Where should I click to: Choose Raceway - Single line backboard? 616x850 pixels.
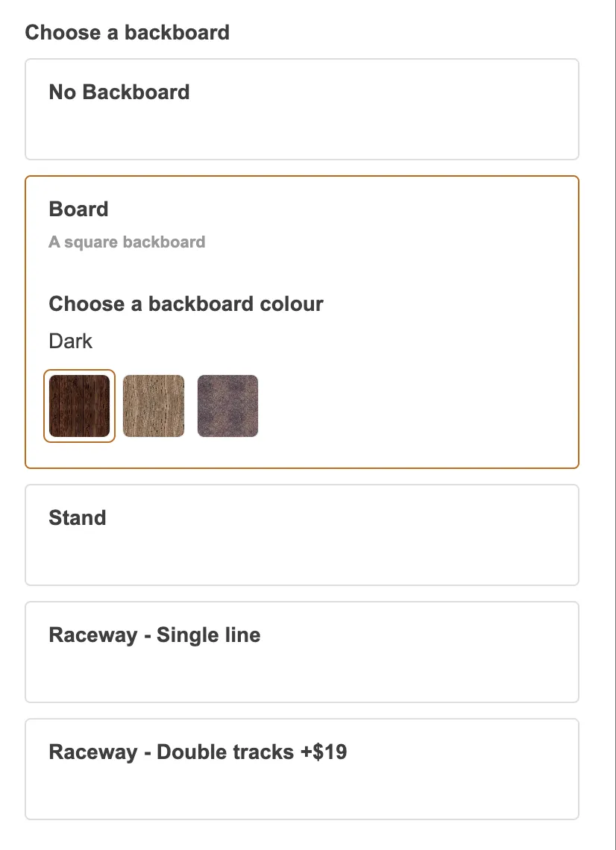(x=301, y=651)
